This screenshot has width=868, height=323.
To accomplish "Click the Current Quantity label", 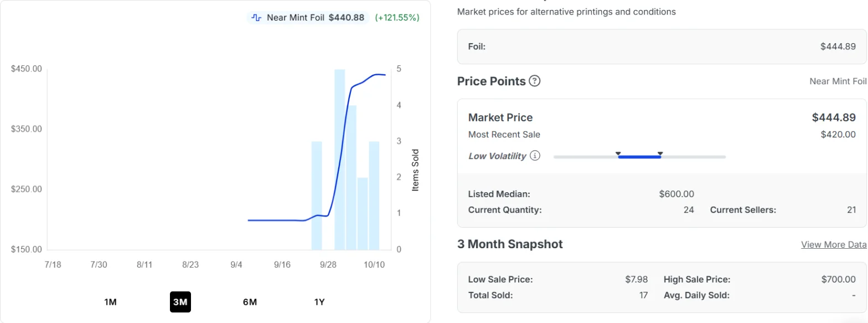I will (505, 210).
